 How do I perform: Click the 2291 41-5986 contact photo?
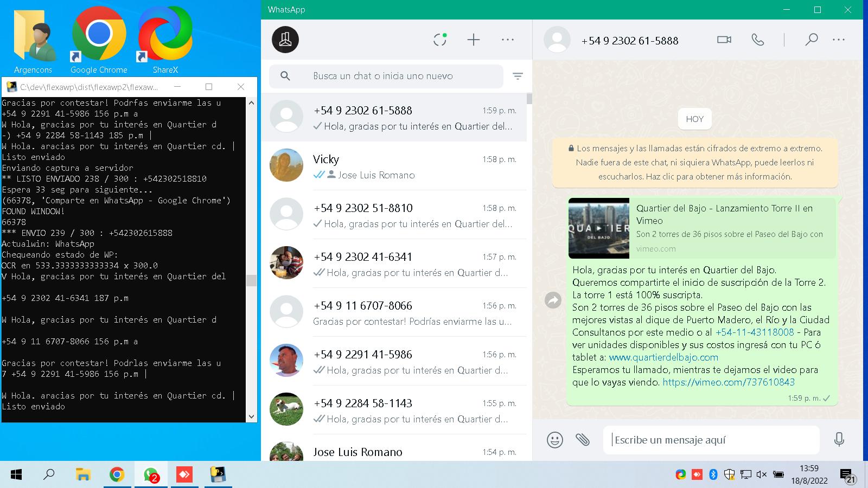286,360
